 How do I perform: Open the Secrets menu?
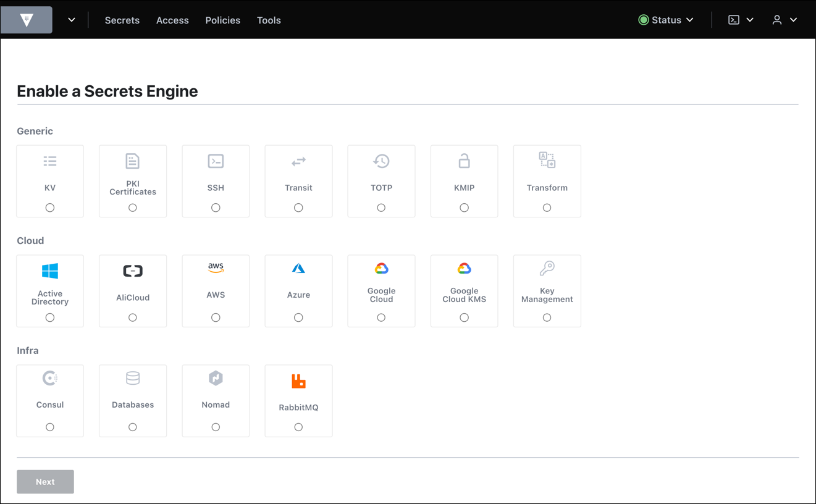[122, 20]
